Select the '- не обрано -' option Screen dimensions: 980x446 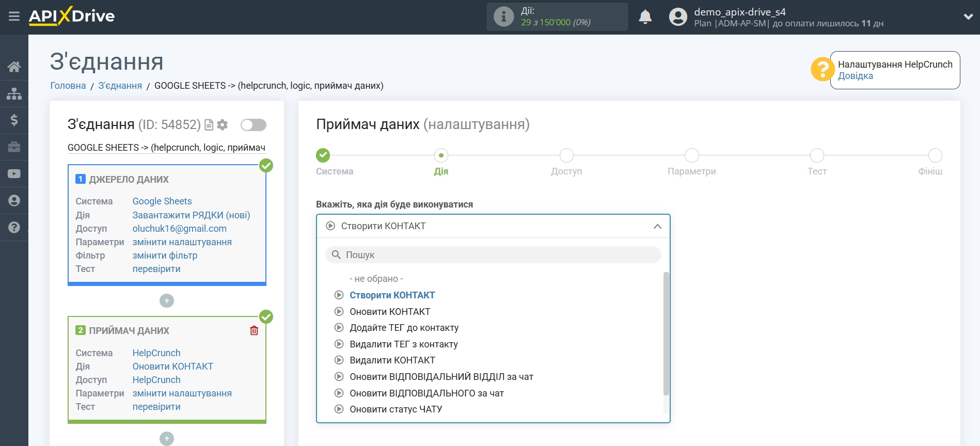376,279
